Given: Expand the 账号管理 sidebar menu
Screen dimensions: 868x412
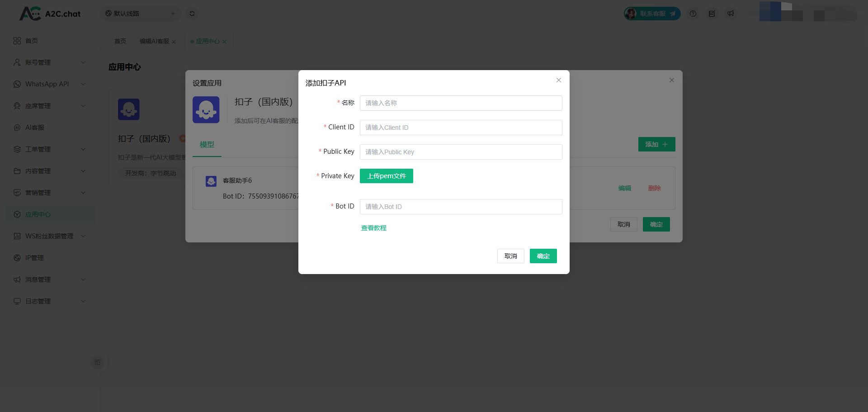Looking at the screenshot, I should point(50,62).
